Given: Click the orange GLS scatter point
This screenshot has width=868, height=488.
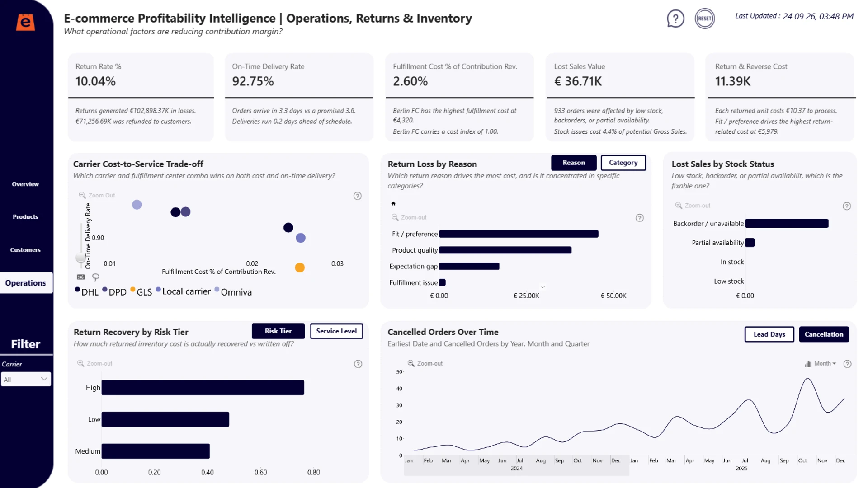Looking at the screenshot, I should (x=300, y=267).
